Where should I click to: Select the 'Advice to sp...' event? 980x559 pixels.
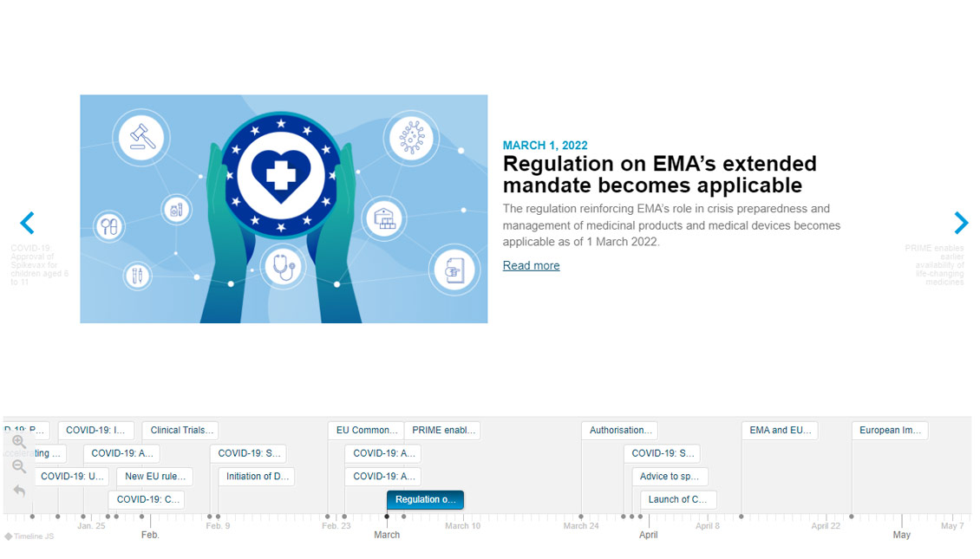tap(670, 476)
